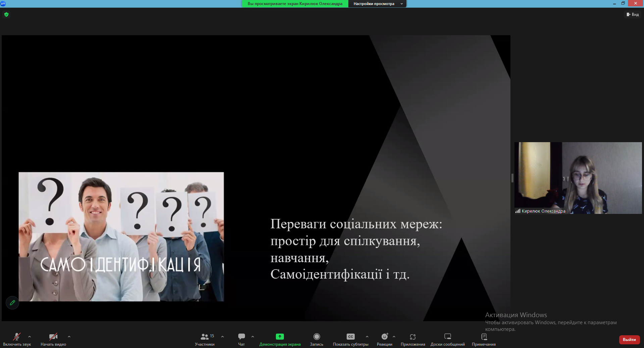Image resolution: width=644 pixels, height=348 pixels.
Task: Open Настройки просмотра dropdown
Action: point(378,4)
